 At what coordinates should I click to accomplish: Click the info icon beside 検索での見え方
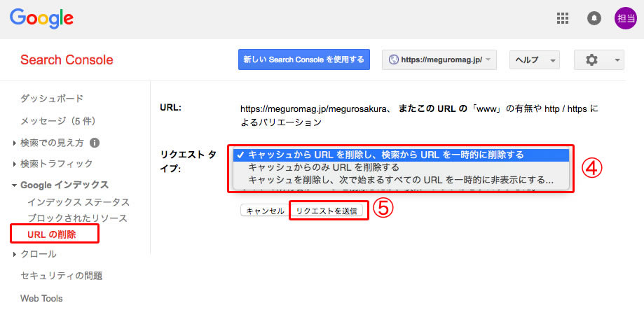[95, 143]
